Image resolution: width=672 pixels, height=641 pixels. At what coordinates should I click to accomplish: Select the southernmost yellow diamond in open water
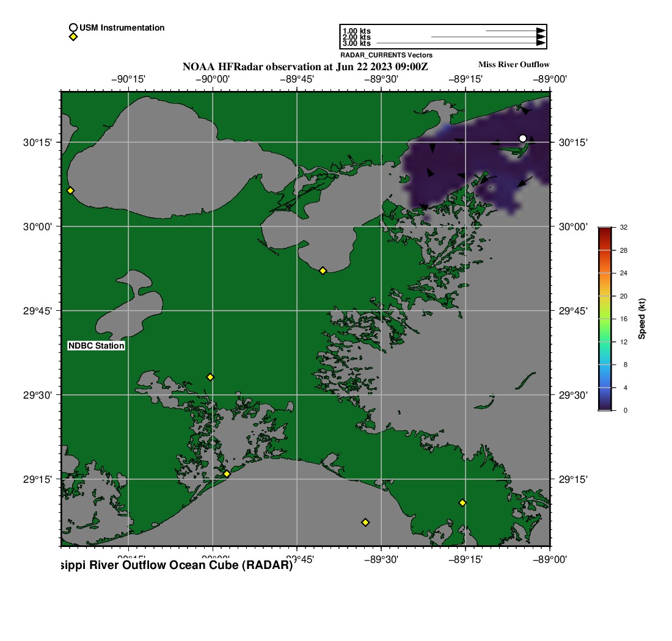click(x=365, y=522)
